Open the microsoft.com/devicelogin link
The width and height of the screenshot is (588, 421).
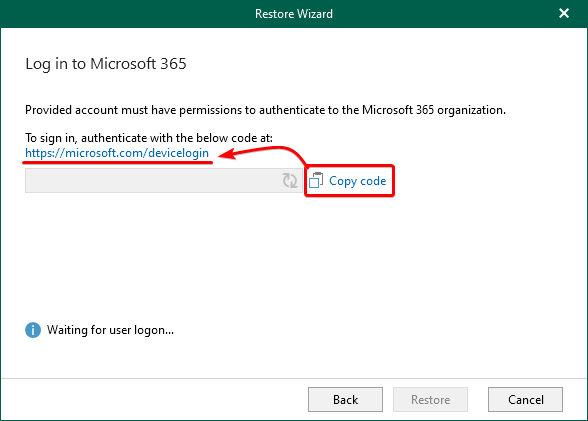click(117, 153)
